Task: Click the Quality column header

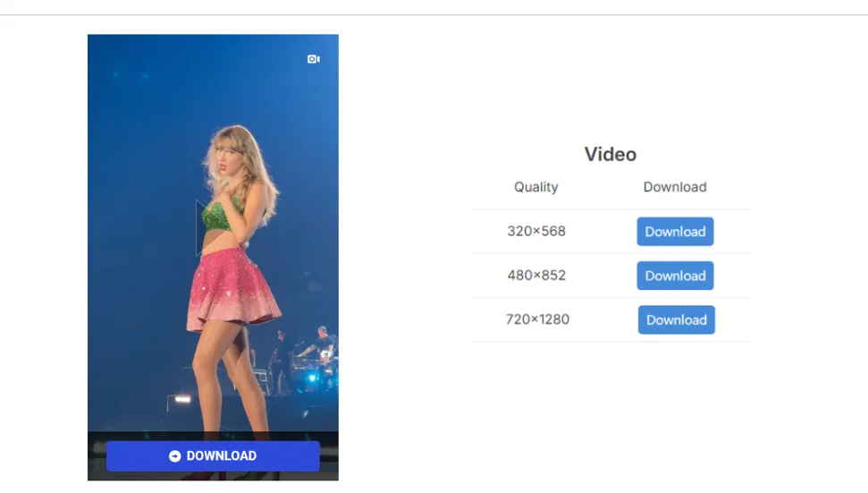Action: [x=536, y=187]
